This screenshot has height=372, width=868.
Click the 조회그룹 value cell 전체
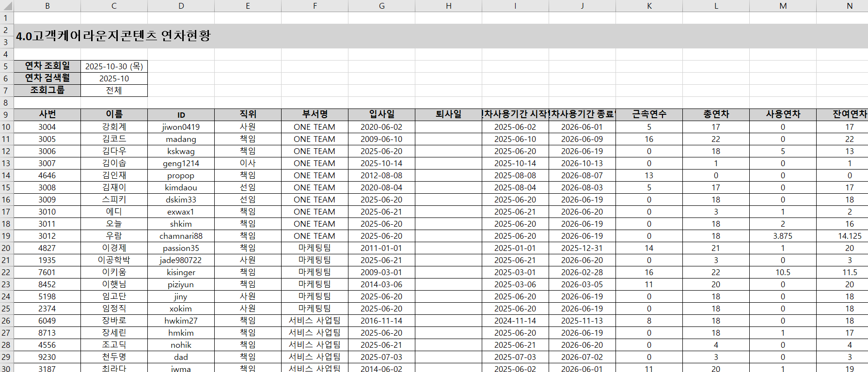(114, 91)
